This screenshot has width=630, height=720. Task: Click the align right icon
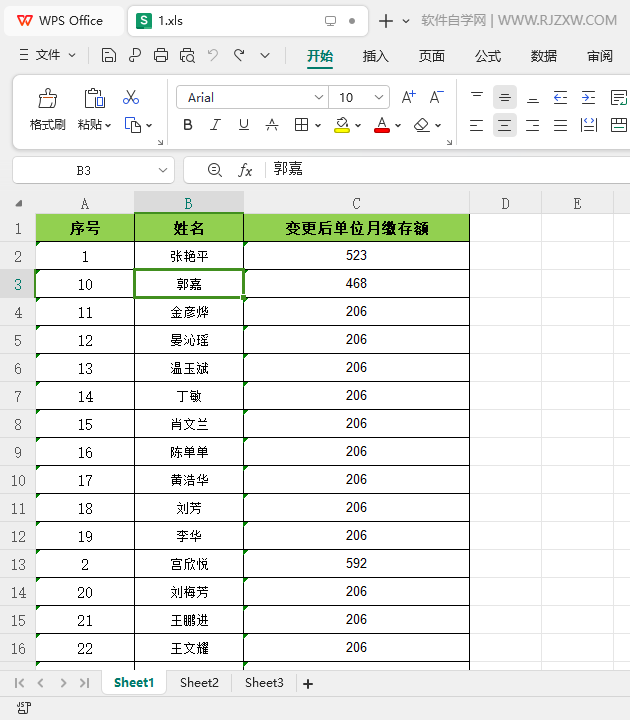click(533, 125)
